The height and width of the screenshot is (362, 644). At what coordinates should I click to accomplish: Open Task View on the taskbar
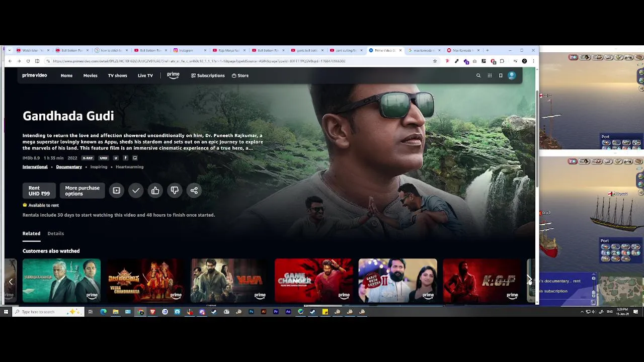coord(91,312)
